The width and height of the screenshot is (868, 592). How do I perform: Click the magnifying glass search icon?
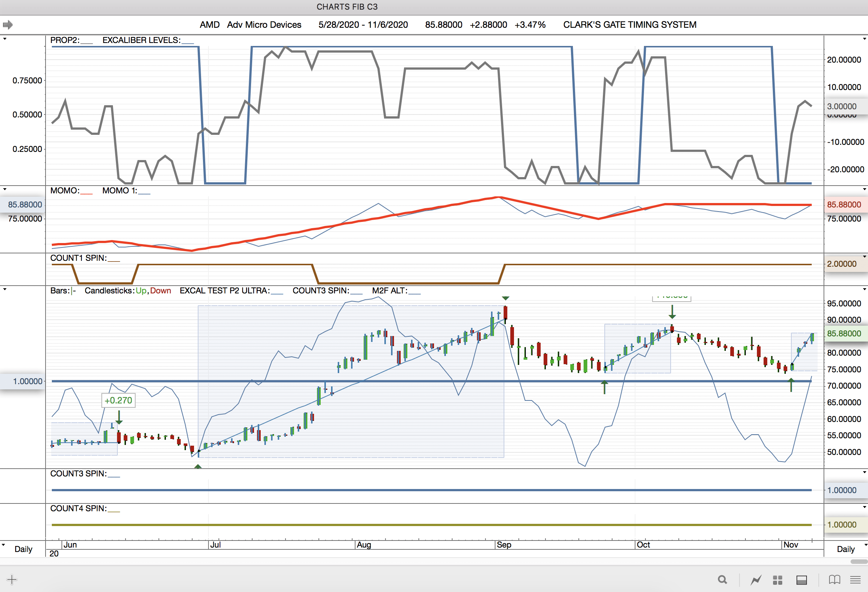[x=722, y=580]
